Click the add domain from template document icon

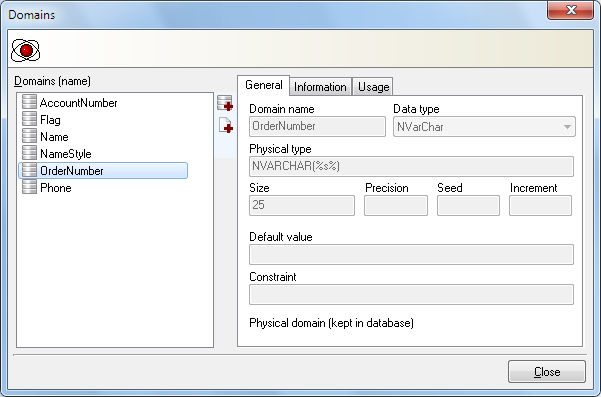(x=226, y=125)
